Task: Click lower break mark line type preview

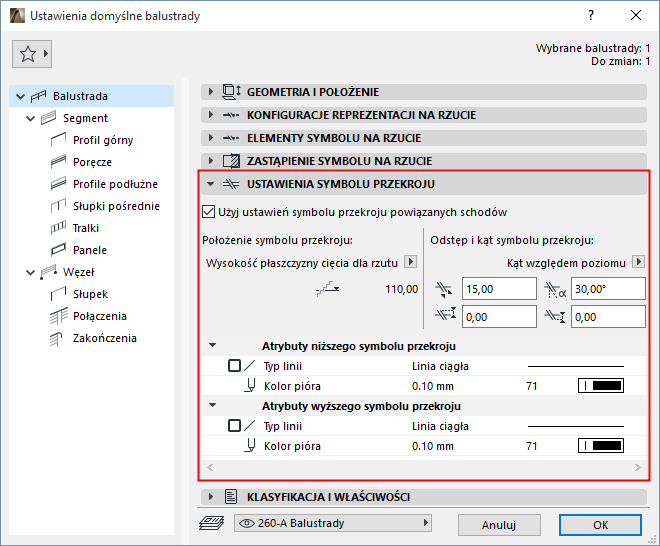Action: point(575,366)
